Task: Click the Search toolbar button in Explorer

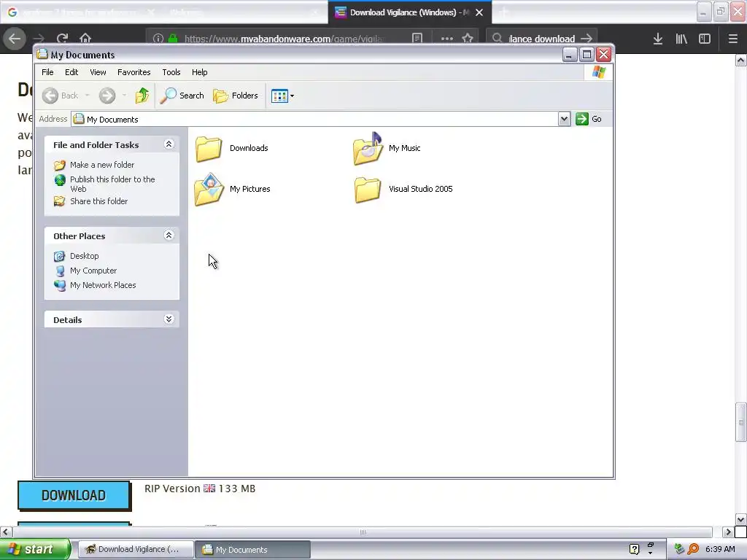Action: coord(182,96)
